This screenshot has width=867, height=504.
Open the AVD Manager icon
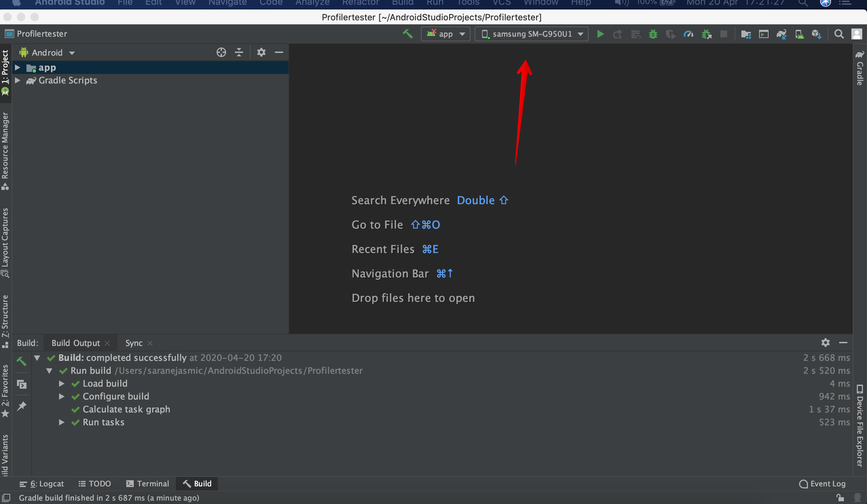[799, 34]
